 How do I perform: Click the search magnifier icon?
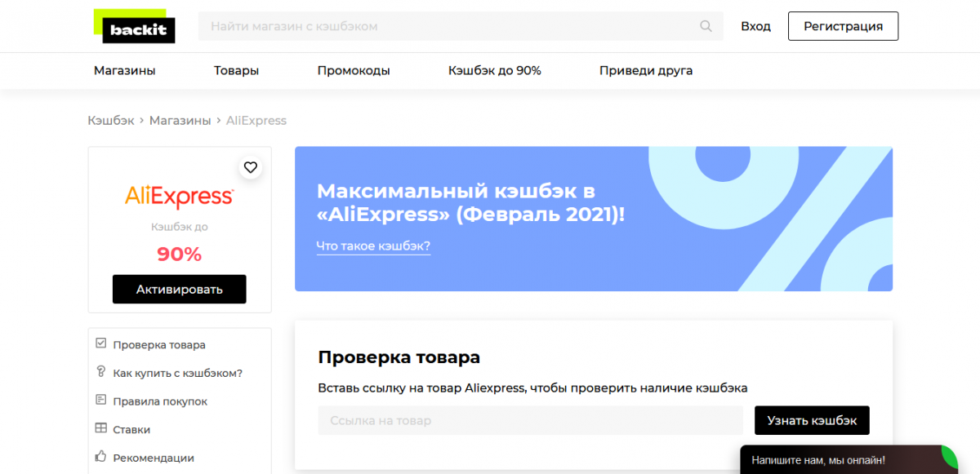pos(706,26)
